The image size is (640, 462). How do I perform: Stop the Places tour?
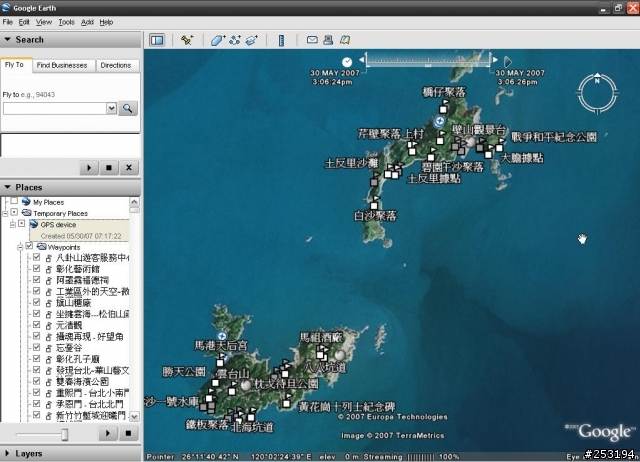coord(128,433)
